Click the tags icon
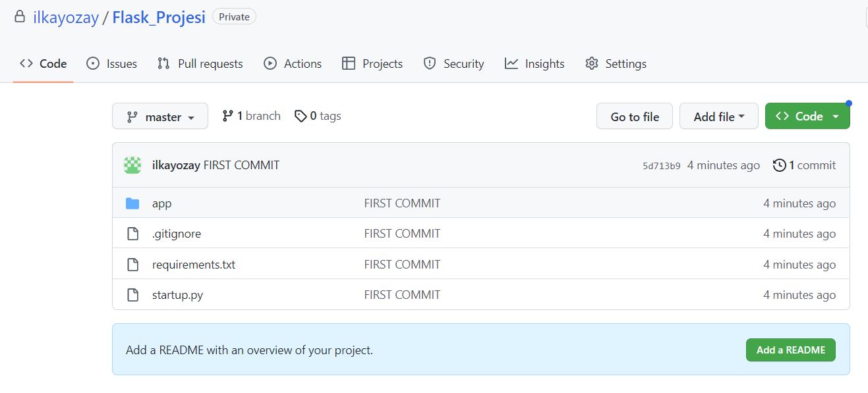 301,116
